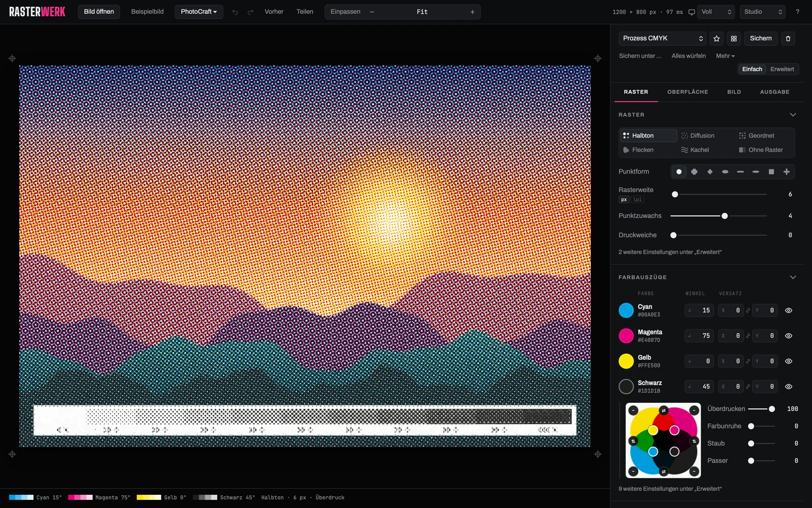Open the Prozess CMYK preset dropdown
The image size is (812, 508).
(x=662, y=39)
